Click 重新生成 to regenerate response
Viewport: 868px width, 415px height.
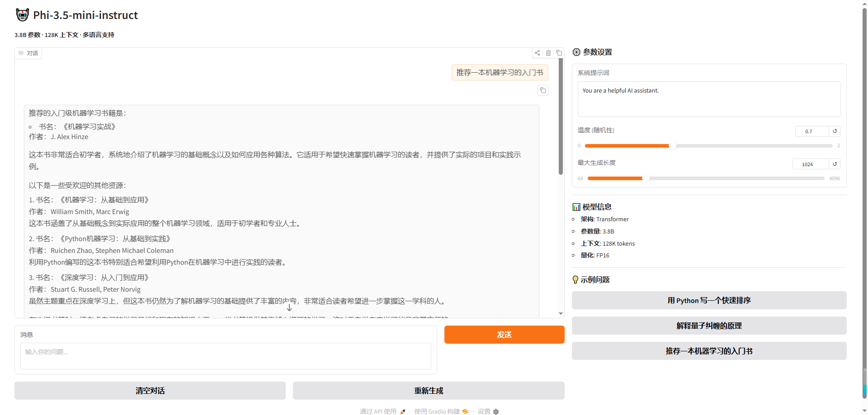point(429,391)
